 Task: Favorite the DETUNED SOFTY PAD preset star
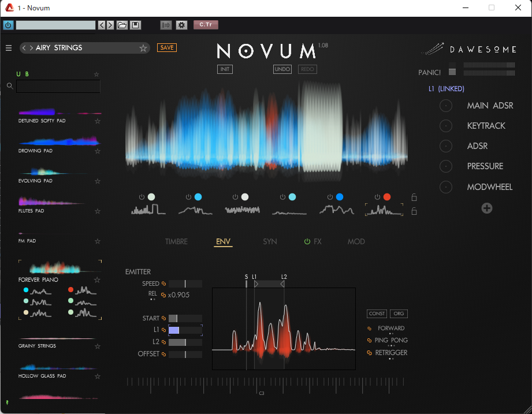coord(98,121)
